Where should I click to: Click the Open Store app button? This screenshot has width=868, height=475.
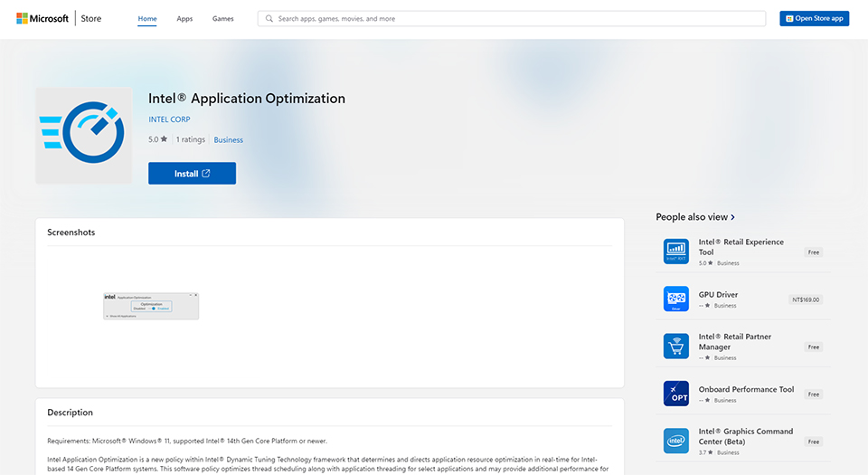(815, 18)
